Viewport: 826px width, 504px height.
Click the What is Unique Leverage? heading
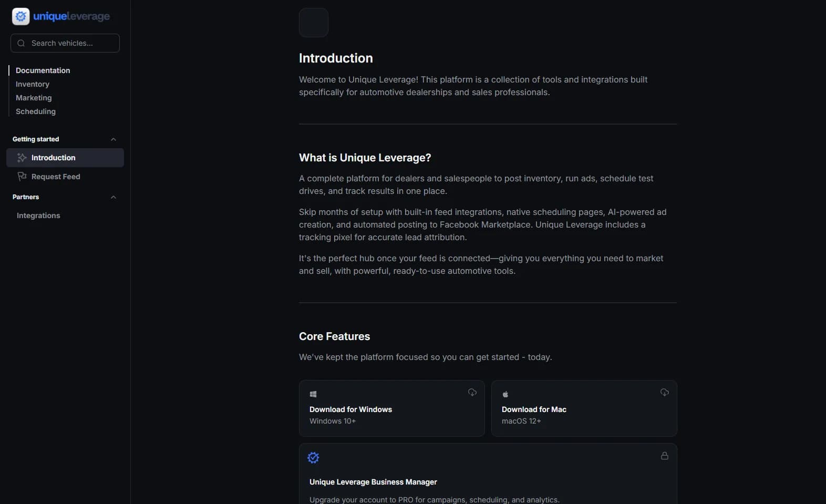(365, 158)
